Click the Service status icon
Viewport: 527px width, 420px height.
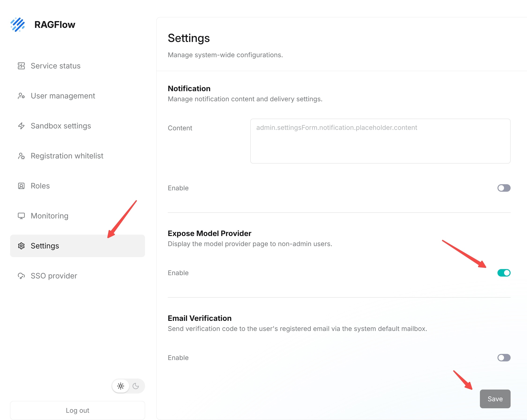click(x=21, y=66)
